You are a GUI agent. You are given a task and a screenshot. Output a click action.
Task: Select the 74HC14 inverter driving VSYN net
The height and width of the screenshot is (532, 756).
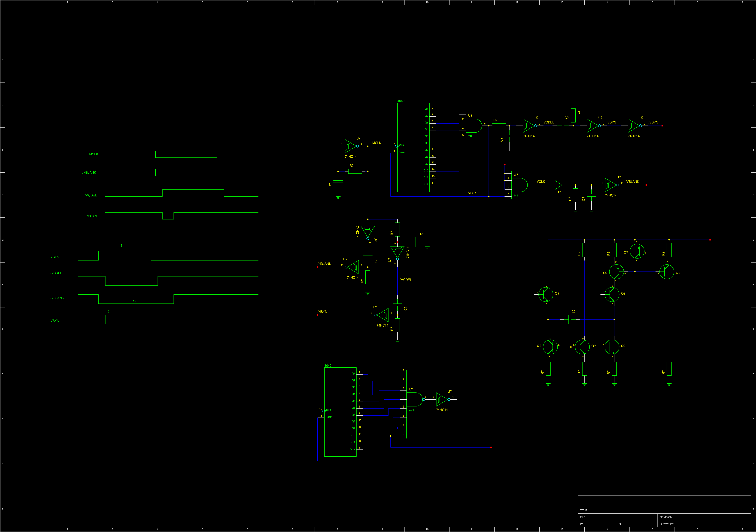coord(594,125)
